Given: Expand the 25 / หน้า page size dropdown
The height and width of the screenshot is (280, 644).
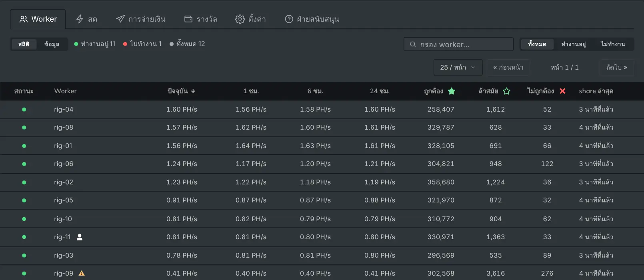Looking at the screenshot, I should pyautogui.click(x=458, y=68).
